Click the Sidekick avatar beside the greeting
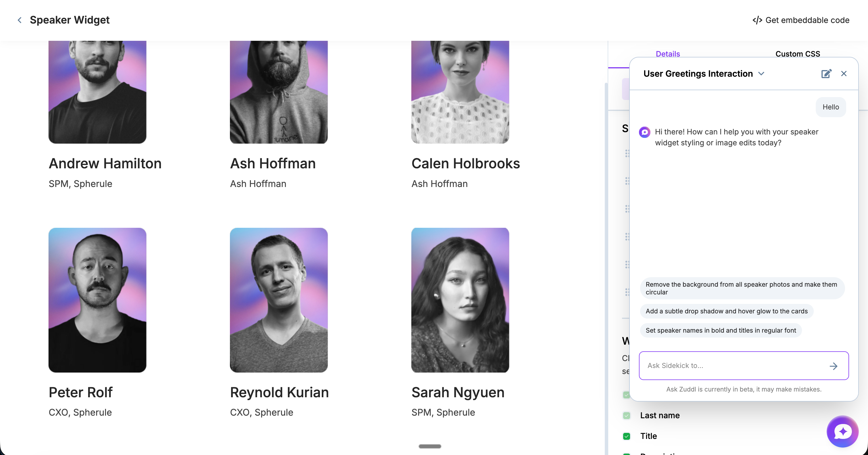 pyautogui.click(x=645, y=132)
